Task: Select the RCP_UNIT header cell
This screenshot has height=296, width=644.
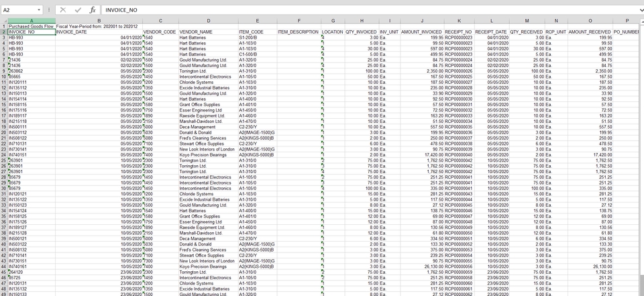Action: pos(556,32)
